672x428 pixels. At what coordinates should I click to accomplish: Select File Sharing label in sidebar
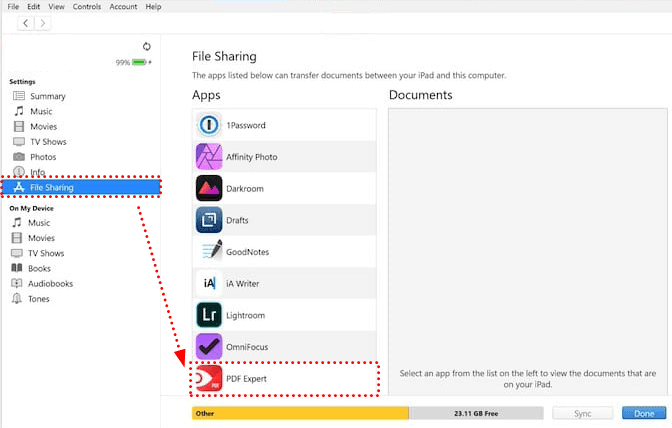click(51, 187)
